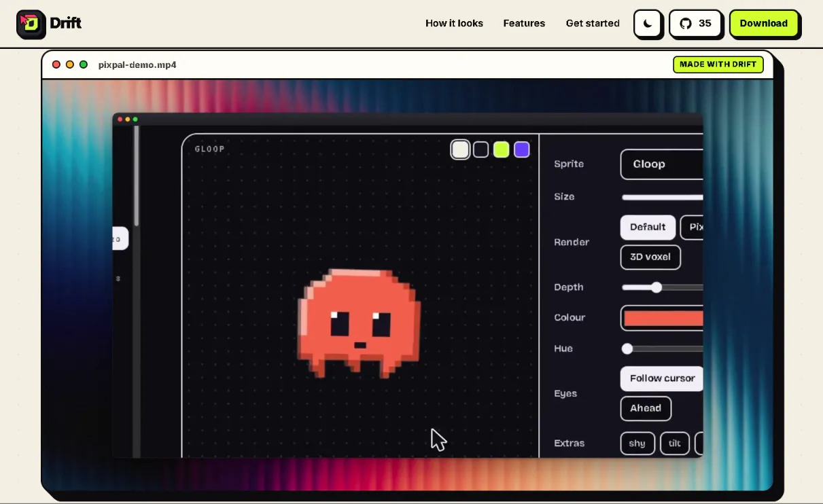Image resolution: width=823 pixels, height=504 pixels.
Task: Click the Made with Drift badge
Action: pyautogui.click(x=718, y=65)
